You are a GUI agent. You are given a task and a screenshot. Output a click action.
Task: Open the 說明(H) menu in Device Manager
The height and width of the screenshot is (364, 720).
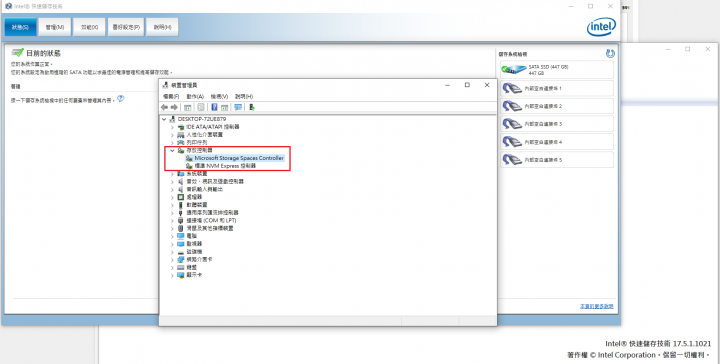pos(244,96)
